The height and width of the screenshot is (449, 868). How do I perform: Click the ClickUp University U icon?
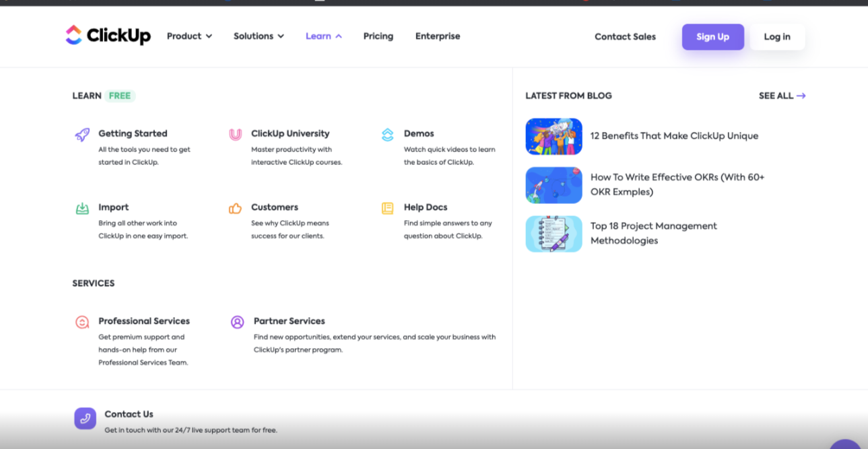[235, 135]
